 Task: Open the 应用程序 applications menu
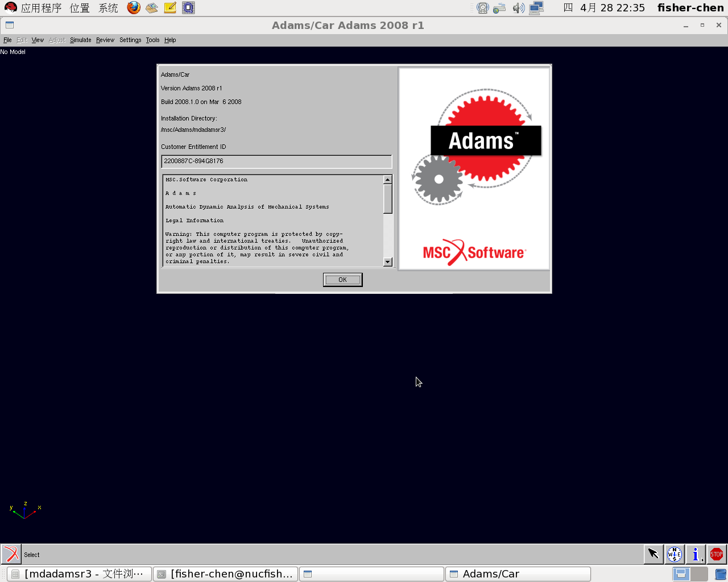tap(41, 8)
